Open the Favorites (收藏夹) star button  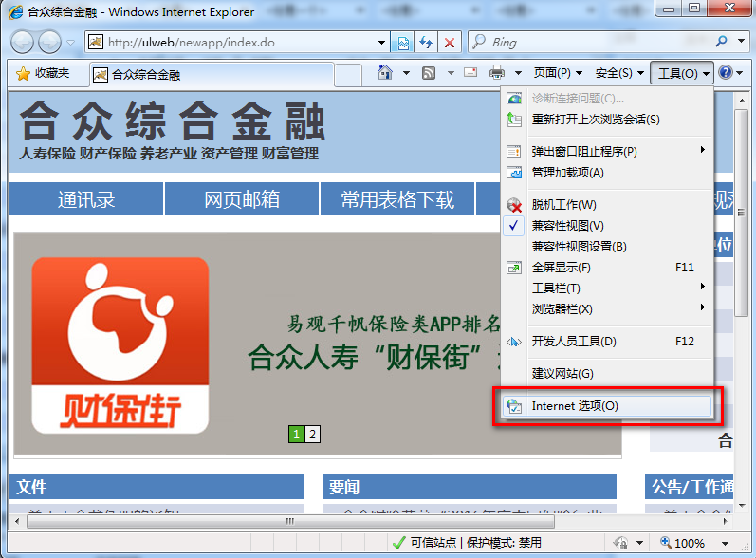point(44,73)
